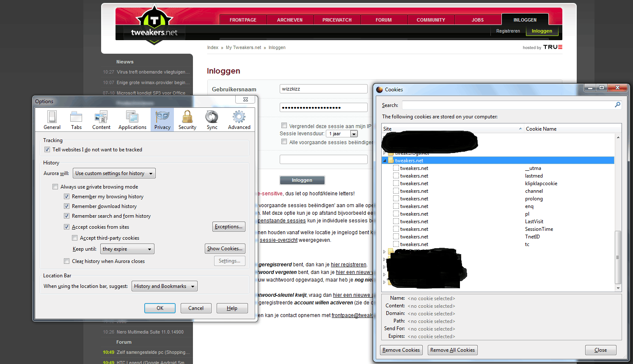
Task: Enable 'Always use private browsing mode'
Action: [x=55, y=187]
